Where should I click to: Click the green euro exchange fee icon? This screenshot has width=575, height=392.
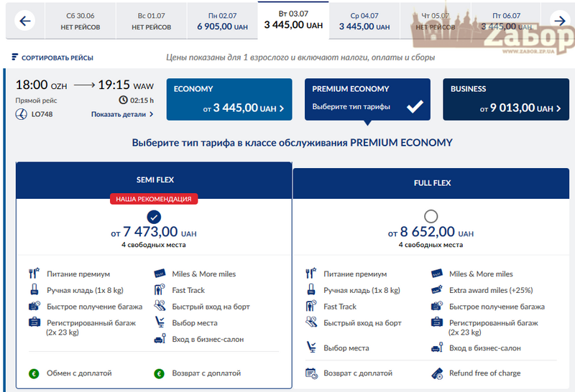point(33,373)
